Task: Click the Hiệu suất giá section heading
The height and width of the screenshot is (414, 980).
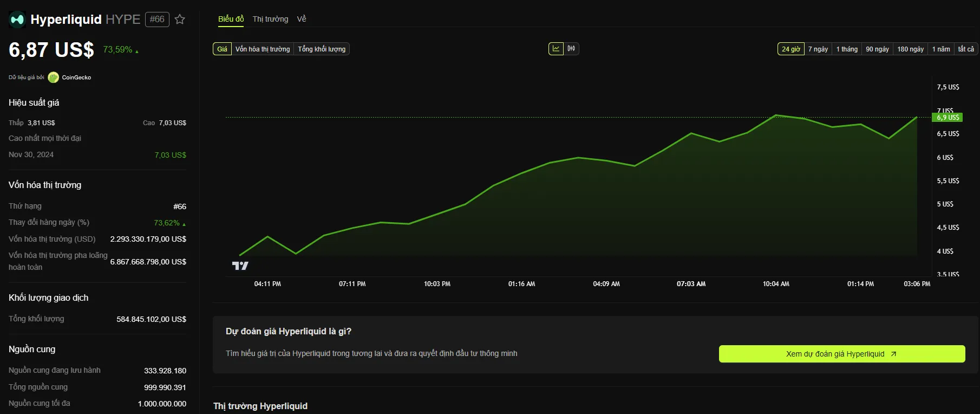Action: (34, 102)
